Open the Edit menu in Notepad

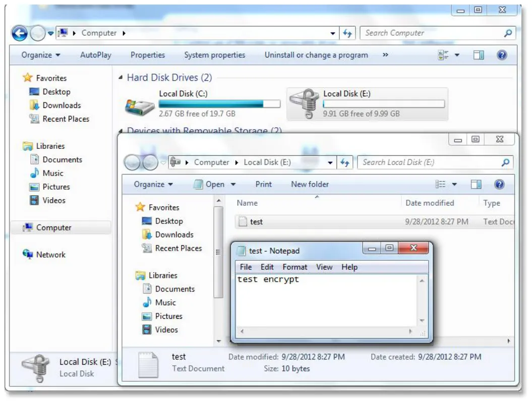click(267, 267)
